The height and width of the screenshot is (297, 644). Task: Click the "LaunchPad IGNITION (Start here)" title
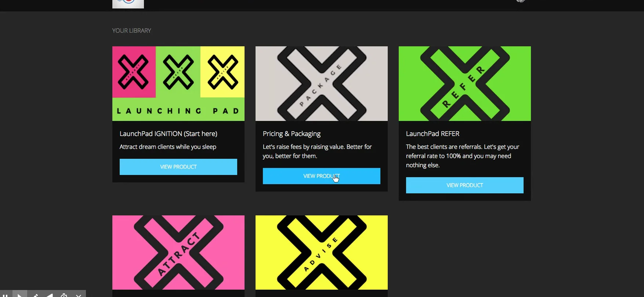pyautogui.click(x=169, y=134)
